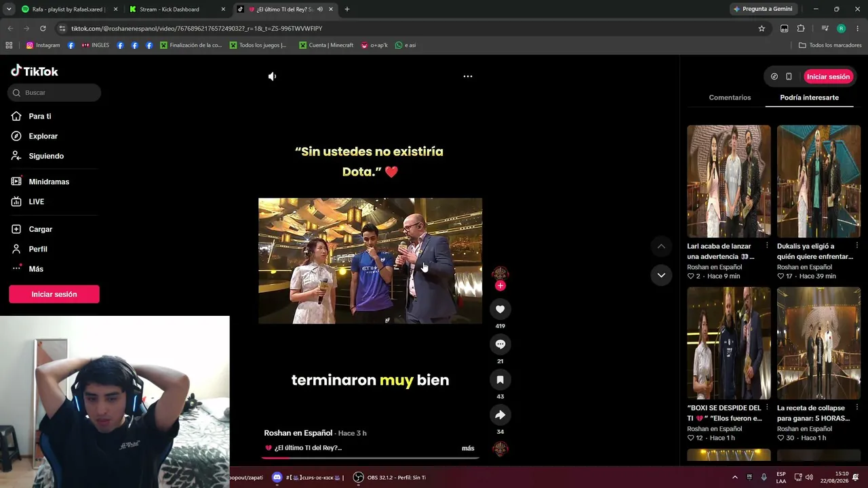The height and width of the screenshot is (488, 868).
Task: Click the playing video frame
Action: click(x=370, y=261)
